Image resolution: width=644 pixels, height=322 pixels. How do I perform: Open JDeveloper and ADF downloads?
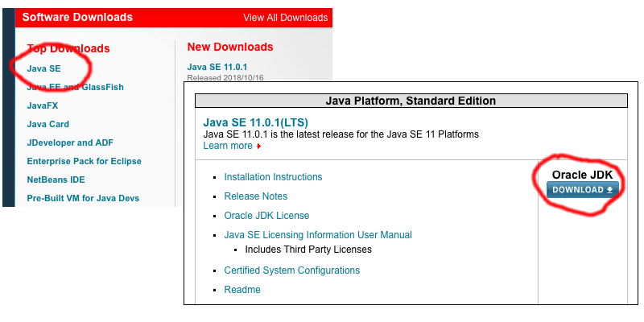70,142
